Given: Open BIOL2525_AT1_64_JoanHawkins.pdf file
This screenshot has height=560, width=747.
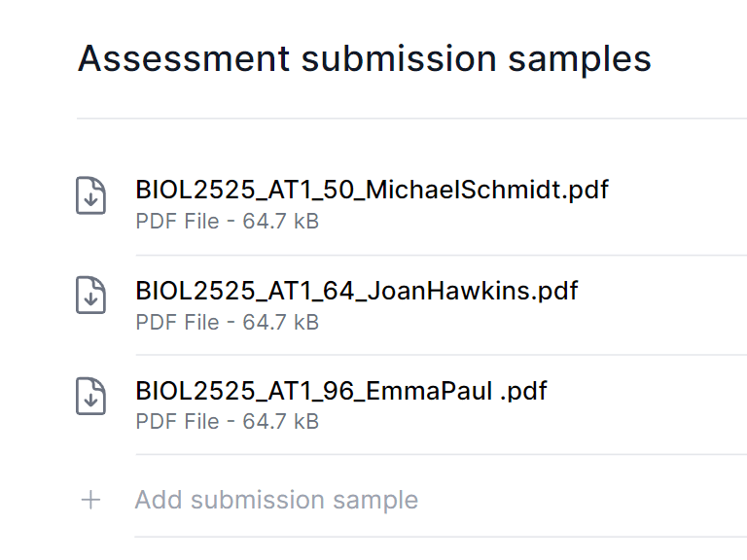Looking at the screenshot, I should coord(356,290).
